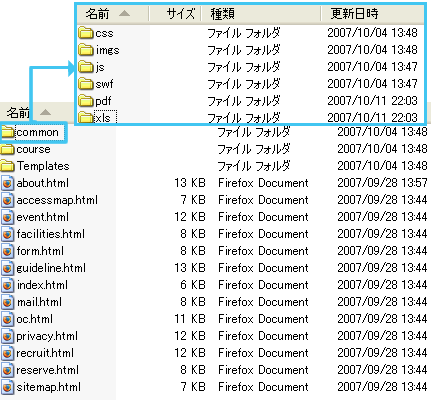Screen dimensions: 431x400
Task: Click the index.html Firefox document icon
Action: point(7,285)
